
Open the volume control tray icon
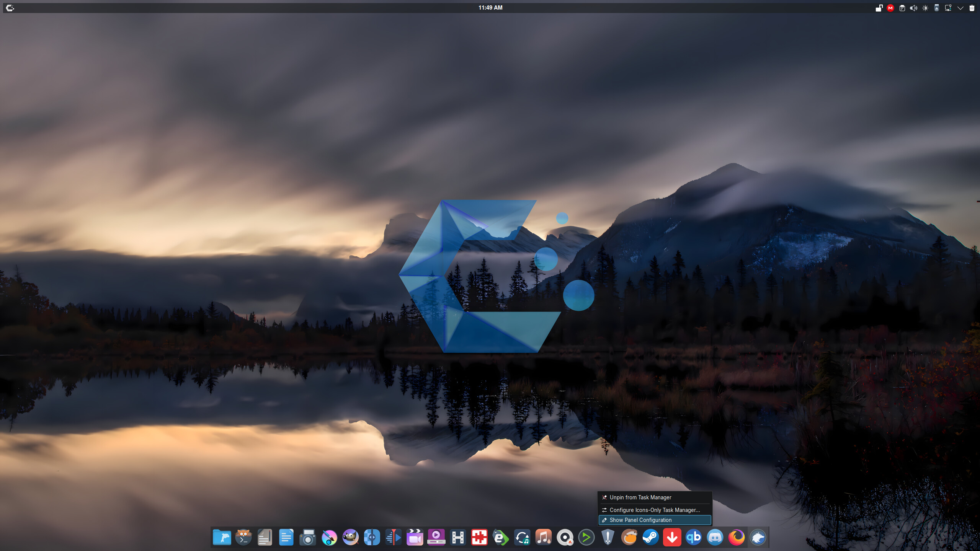(x=913, y=8)
